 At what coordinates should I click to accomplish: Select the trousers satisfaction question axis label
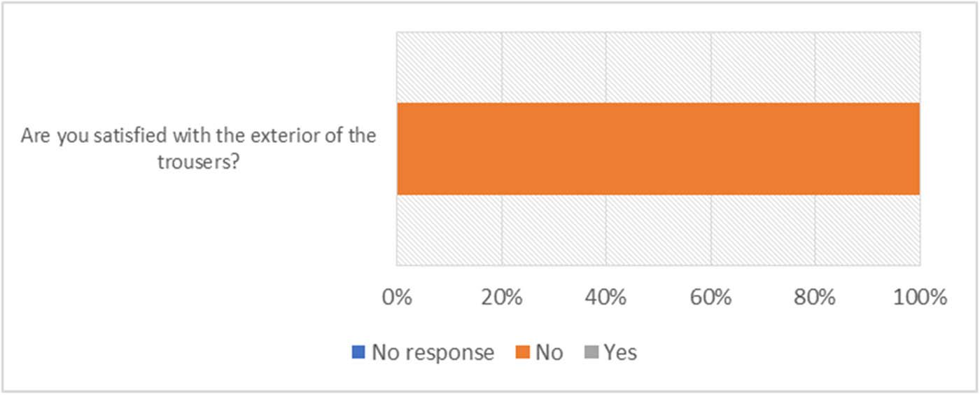pyautogui.click(x=198, y=148)
